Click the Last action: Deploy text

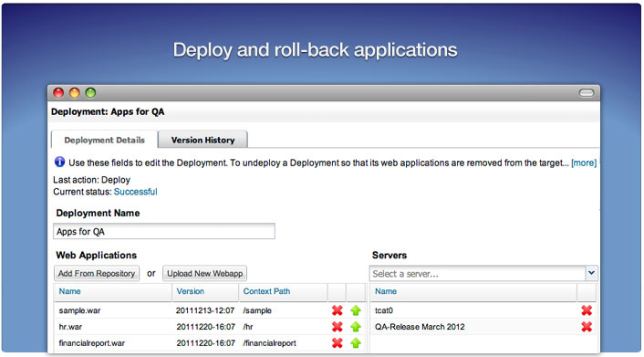click(x=91, y=180)
